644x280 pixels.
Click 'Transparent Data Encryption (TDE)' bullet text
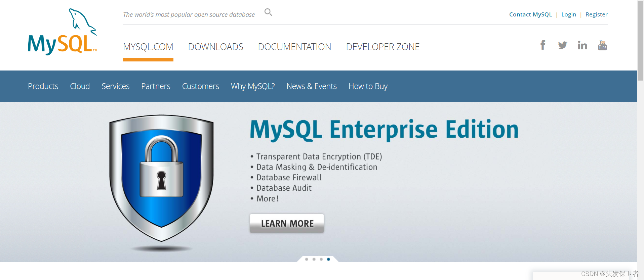tap(319, 157)
